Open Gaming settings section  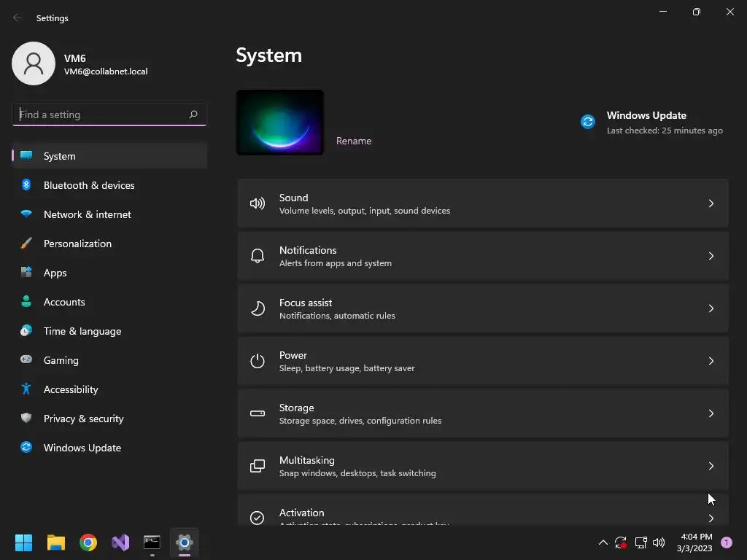[109, 359]
